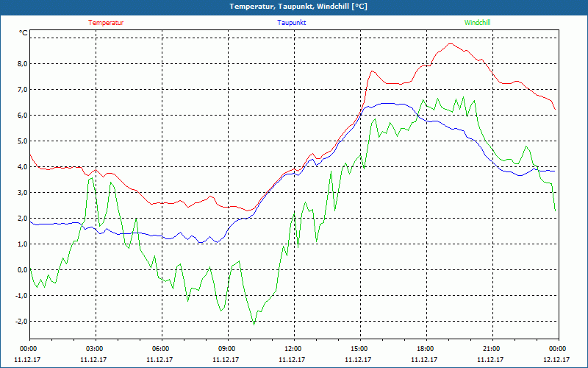This screenshot has width=588, height=368.
Task: Click the 06:00 time axis label
Action: [x=162, y=349]
